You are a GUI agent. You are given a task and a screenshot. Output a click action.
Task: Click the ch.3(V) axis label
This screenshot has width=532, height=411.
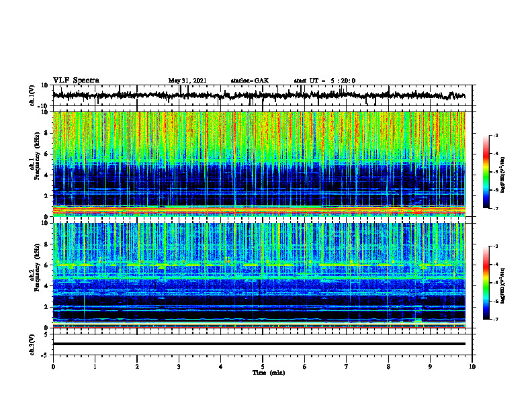point(32,345)
